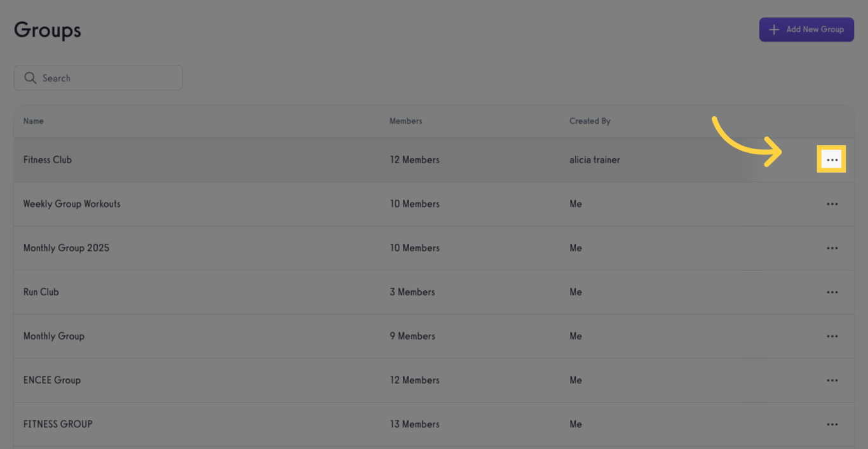Image resolution: width=868 pixels, height=449 pixels.
Task: Open the Run Club group
Action: (41, 292)
